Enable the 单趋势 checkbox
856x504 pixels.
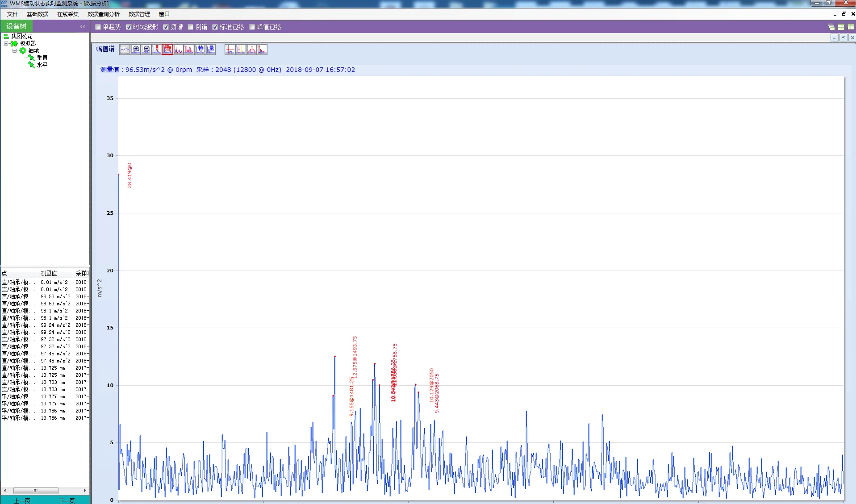coord(98,27)
